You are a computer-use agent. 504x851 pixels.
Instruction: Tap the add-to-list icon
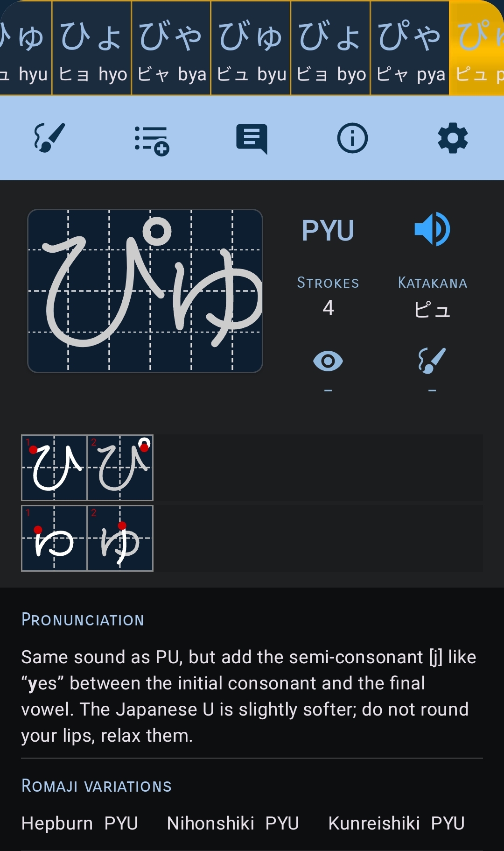[x=151, y=140]
